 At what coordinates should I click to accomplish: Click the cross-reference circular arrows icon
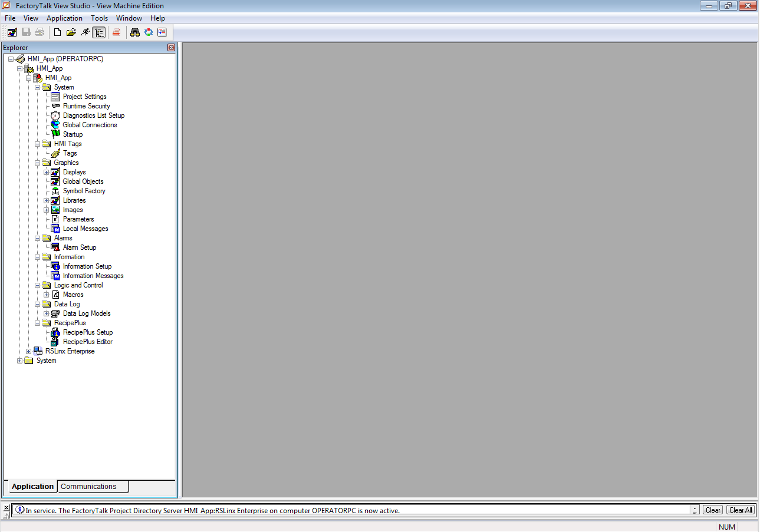[x=149, y=32]
